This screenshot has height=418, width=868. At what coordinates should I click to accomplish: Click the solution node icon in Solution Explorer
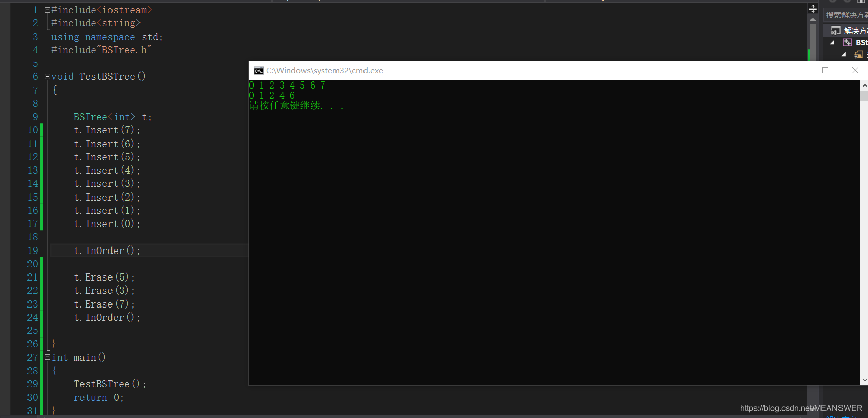836,31
